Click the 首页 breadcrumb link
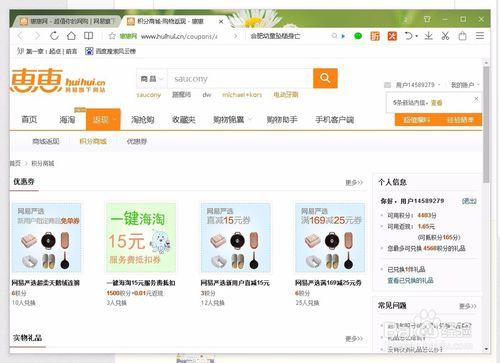Image resolution: width=500 pixels, height=363 pixels. 15,163
